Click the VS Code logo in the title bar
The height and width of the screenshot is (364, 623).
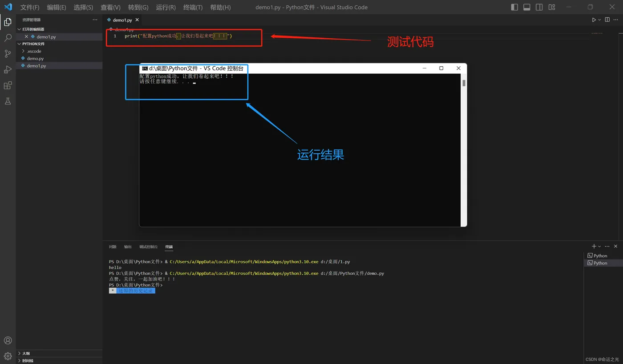tap(8, 7)
